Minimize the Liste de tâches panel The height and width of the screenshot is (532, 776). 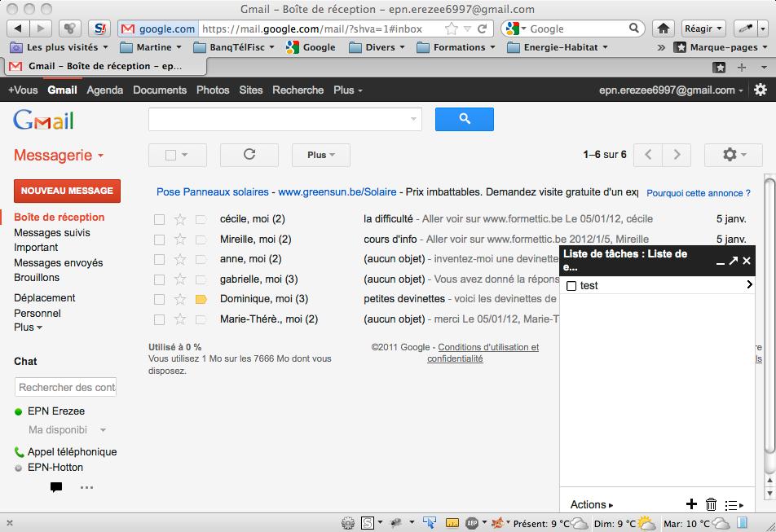720,262
